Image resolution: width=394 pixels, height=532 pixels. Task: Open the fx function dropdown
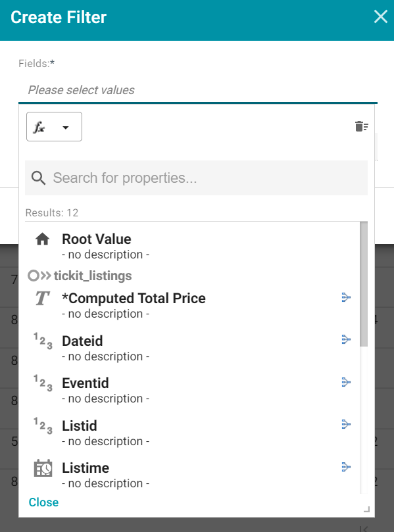click(54, 126)
